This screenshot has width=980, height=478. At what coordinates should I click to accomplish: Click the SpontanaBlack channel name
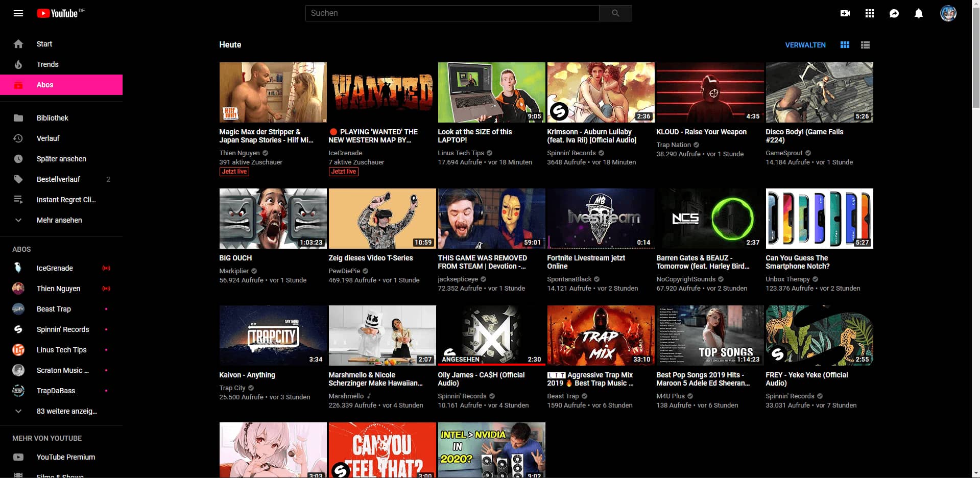coord(569,279)
